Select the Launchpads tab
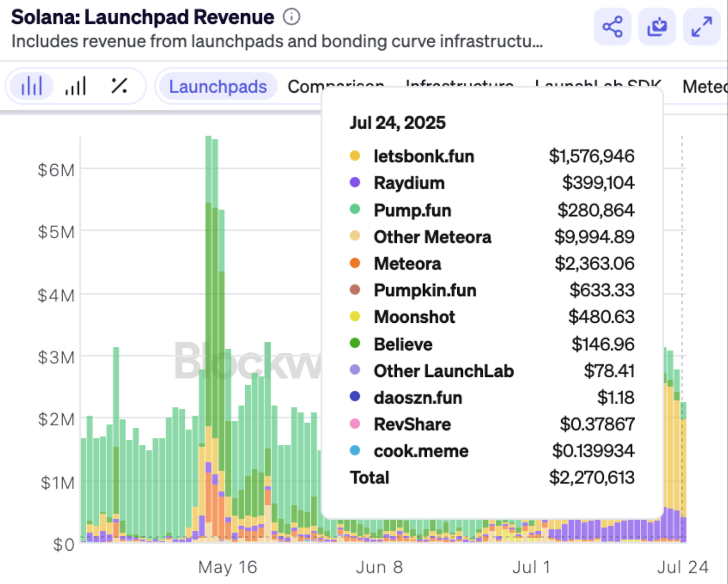The height and width of the screenshot is (584, 728). (x=218, y=86)
